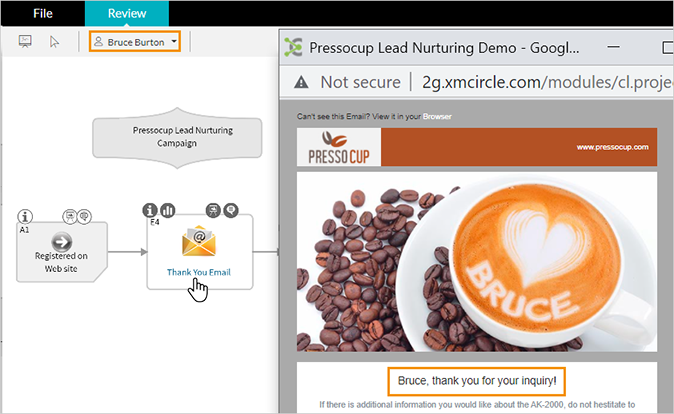Click the dark info icon on E4

[150, 210]
